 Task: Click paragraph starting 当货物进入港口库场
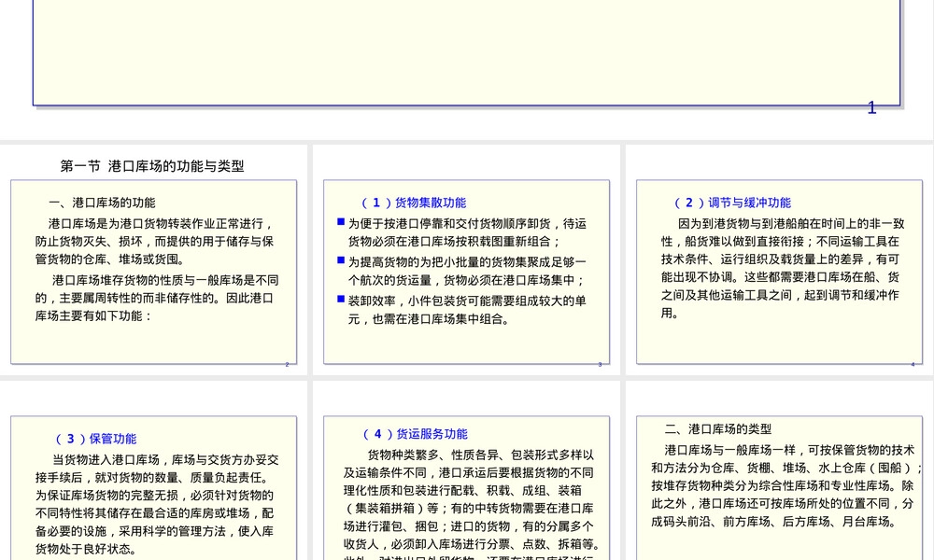click(x=157, y=505)
